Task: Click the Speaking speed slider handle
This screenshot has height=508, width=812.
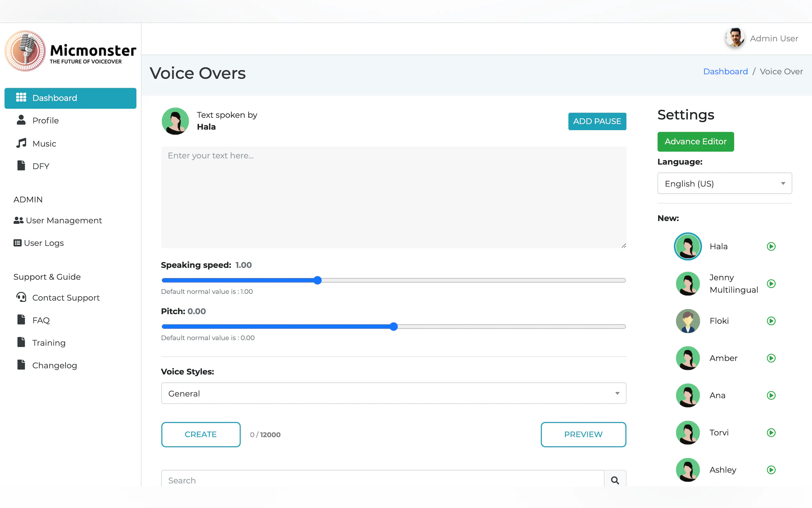Action: [x=317, y=280]
